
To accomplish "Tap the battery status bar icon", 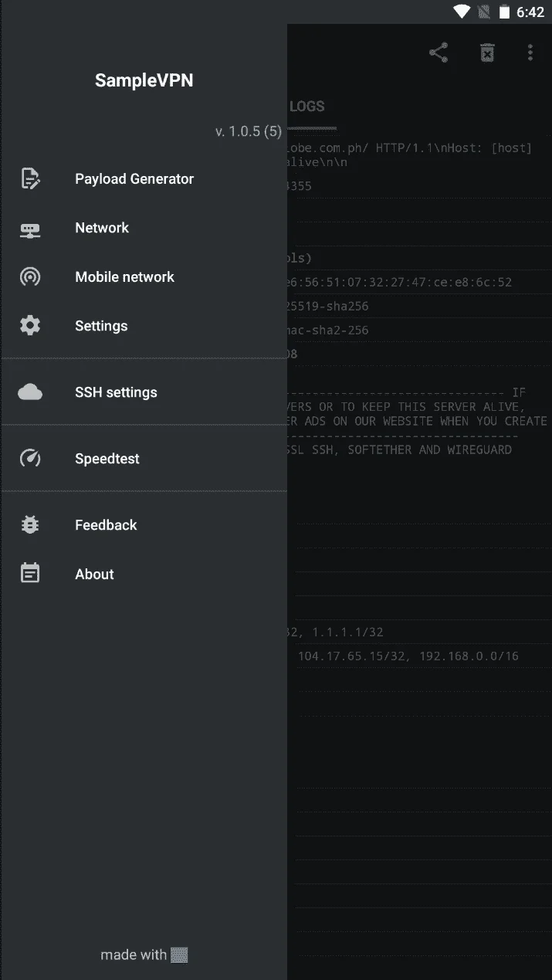I will tap(504, 12).
